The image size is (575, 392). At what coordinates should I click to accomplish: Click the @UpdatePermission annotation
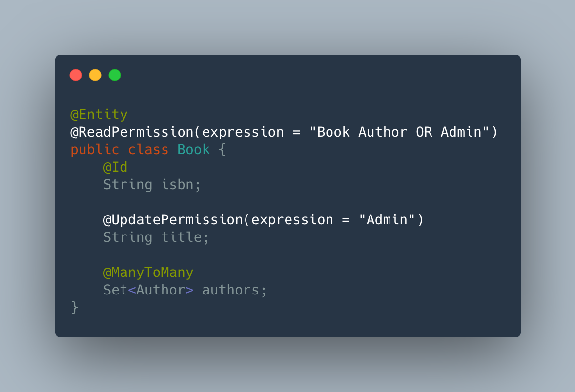pyautogui.click(x=173, y=220)
